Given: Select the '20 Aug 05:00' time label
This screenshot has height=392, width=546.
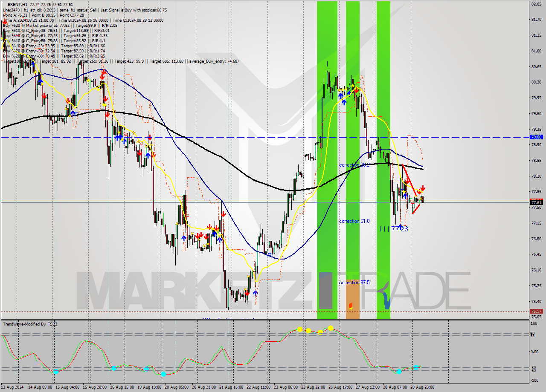Looking at the screenshot, I should click(x=177, y=387).
